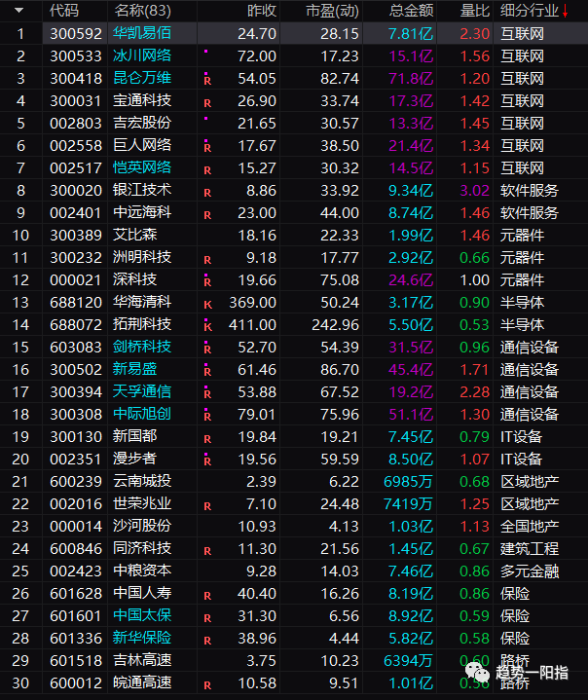Select stock name 恺英网络
Screen dimensions: 588x700
tap(142, 167)
